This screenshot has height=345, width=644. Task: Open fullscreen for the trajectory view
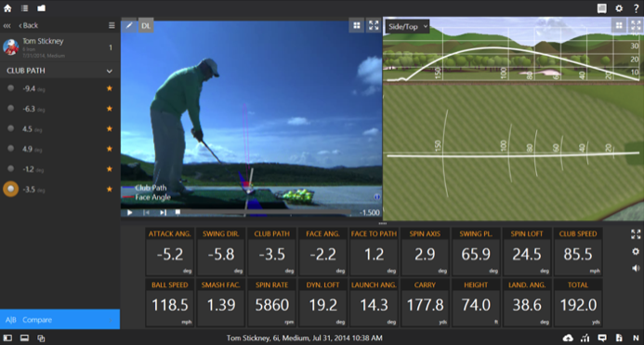pos(636,25)
